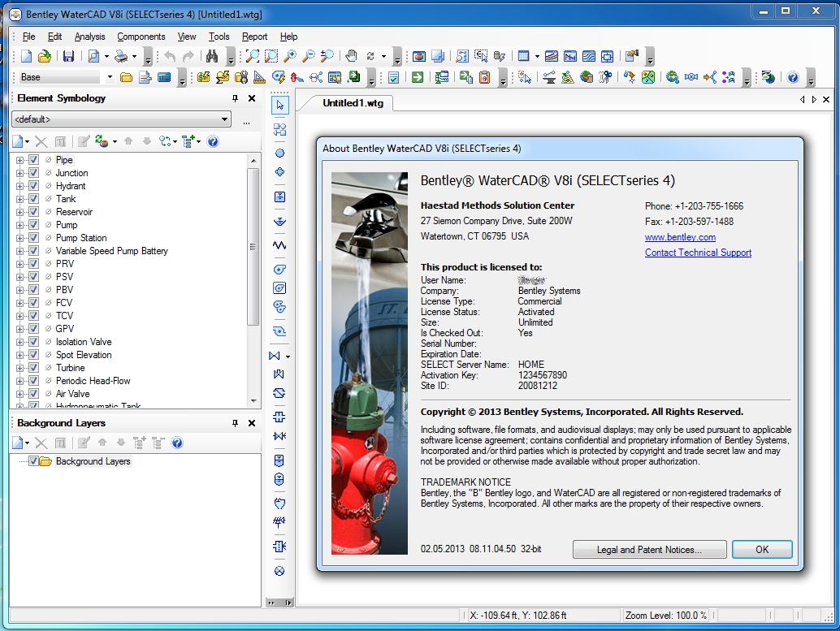The image size is (840, 631).
Task: Select the Reservoir tool in layout toolbar
Action: point(279,221)
